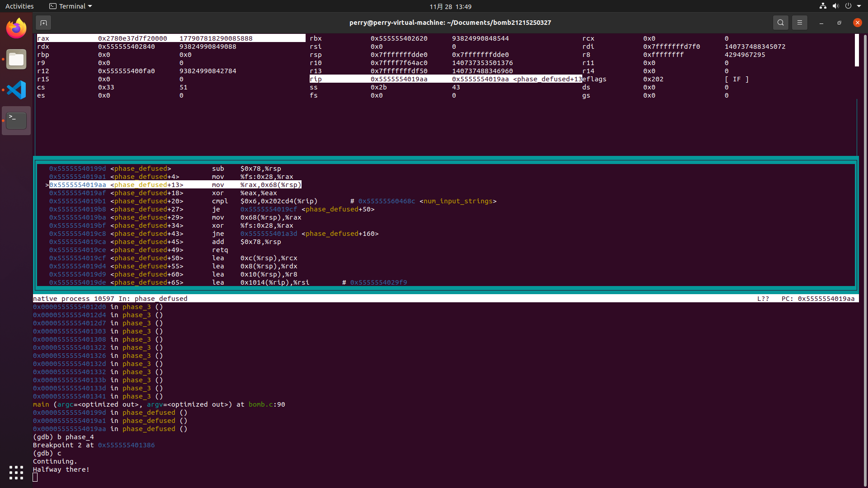Click status line 'native process 10597'
The width and height of the screenshot is (868, 488).
point(73,299)
